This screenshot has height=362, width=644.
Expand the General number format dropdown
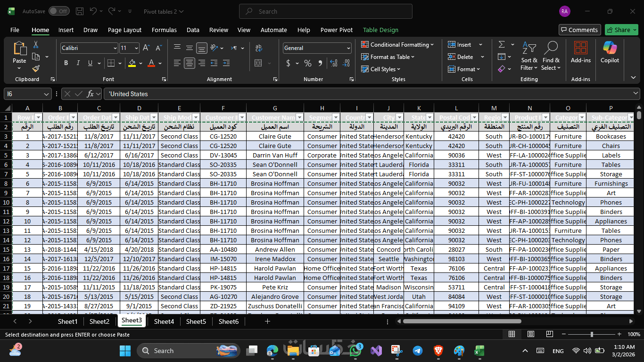[348, 48]
